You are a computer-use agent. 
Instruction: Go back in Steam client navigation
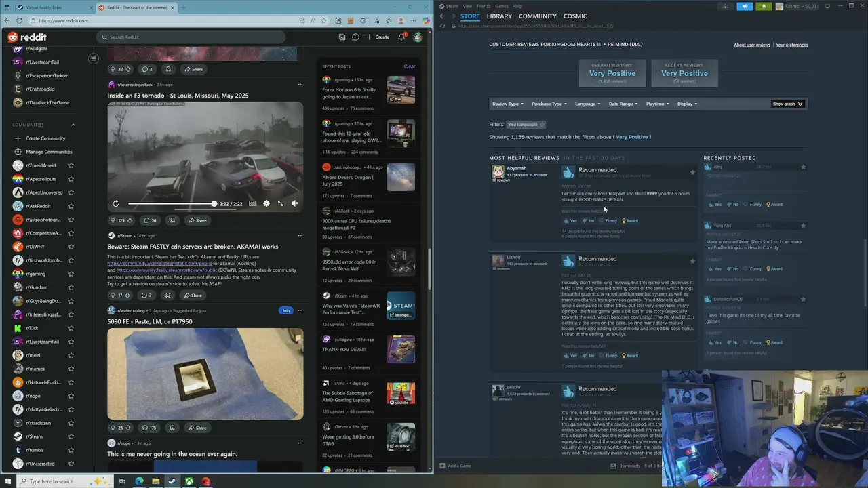[x=442, y=16]
